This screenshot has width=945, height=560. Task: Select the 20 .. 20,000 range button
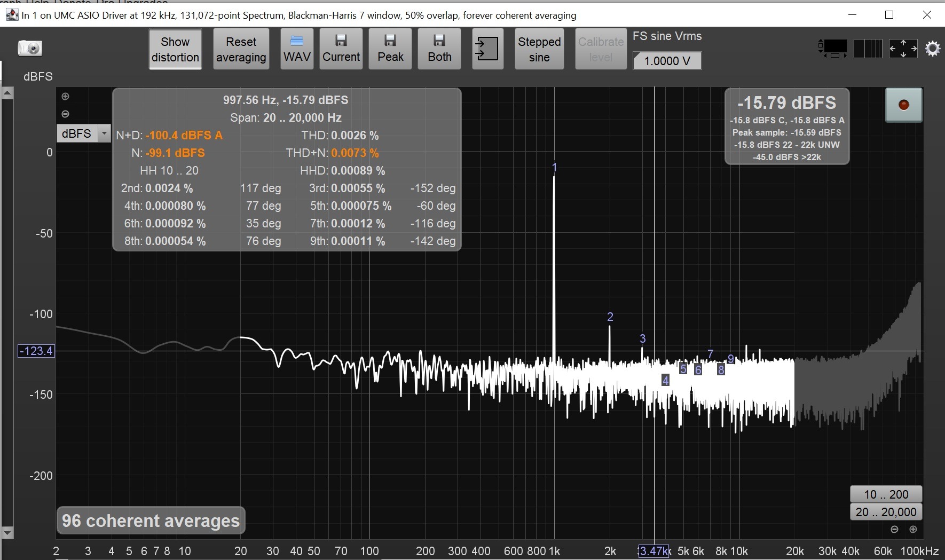pyautogui.click(x=886, y=512)
